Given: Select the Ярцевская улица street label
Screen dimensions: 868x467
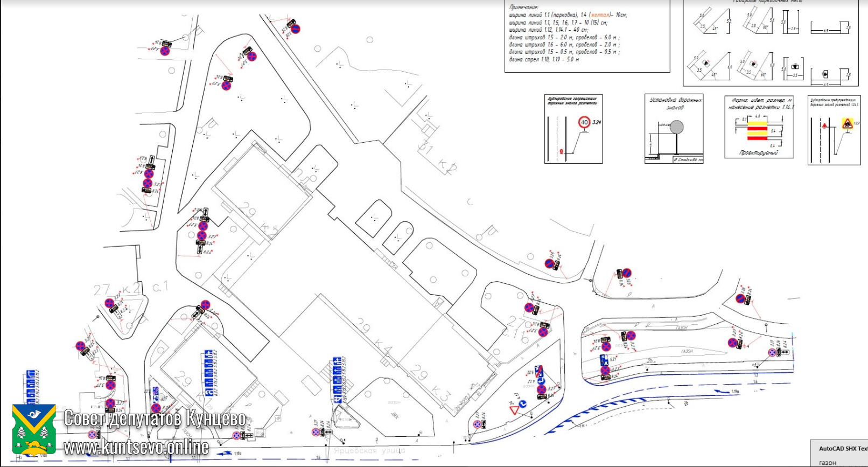Looking at the screenshot, I should 369,451.
